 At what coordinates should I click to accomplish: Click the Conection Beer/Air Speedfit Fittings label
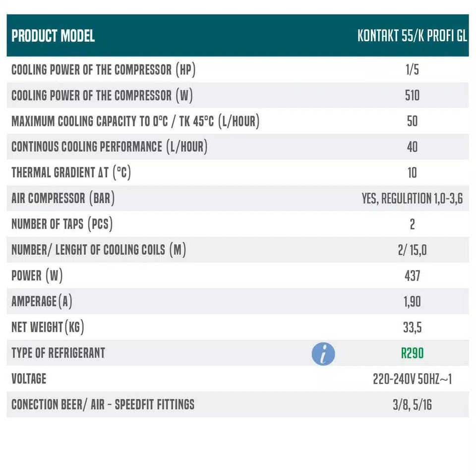pyautogui.click(x=103, y=405)
